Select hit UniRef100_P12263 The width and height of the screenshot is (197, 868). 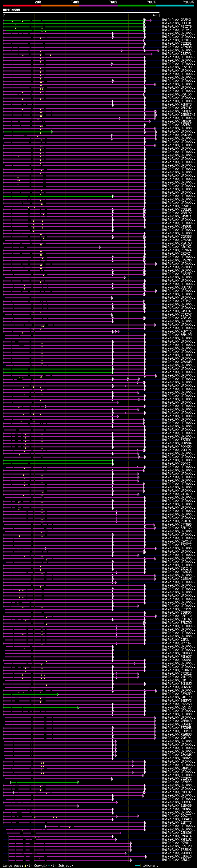(x=177, y=704)
